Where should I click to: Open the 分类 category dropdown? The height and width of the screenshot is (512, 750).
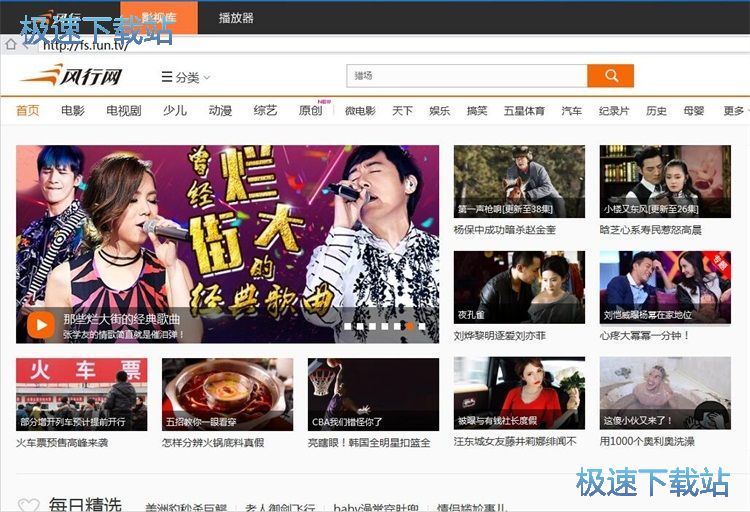click(186, 77)
